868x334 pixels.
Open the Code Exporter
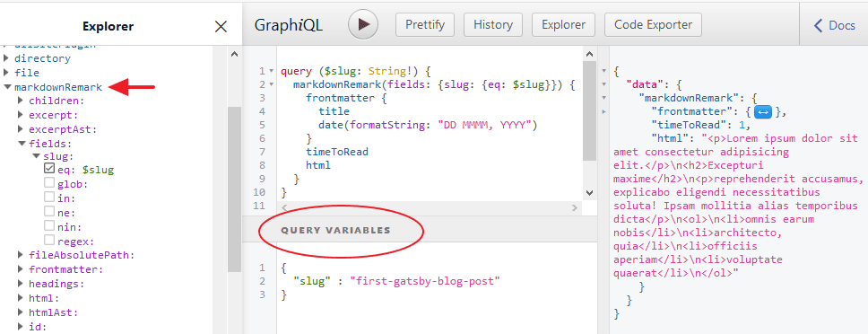click(x=653, y=25)
